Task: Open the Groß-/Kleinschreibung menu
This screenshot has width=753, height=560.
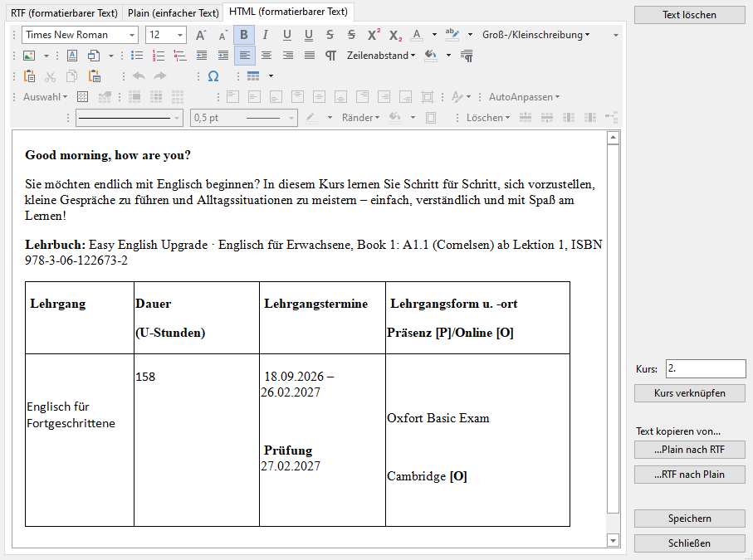Action: click(536, 35)
